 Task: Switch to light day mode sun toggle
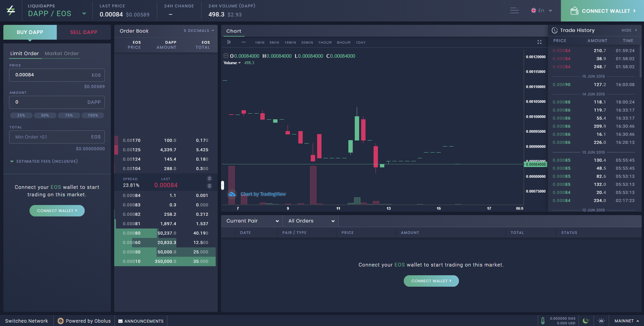pos(601,321)
